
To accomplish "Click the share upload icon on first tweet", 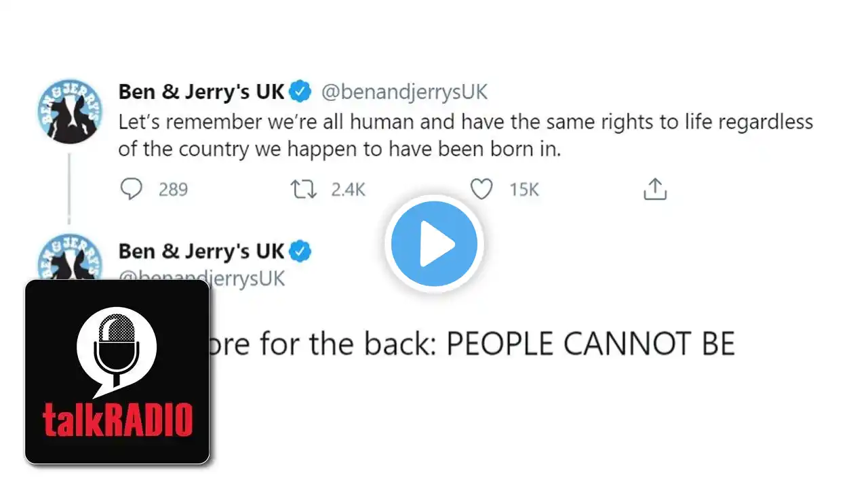I will pyautogui.click(x=654, y=189).
